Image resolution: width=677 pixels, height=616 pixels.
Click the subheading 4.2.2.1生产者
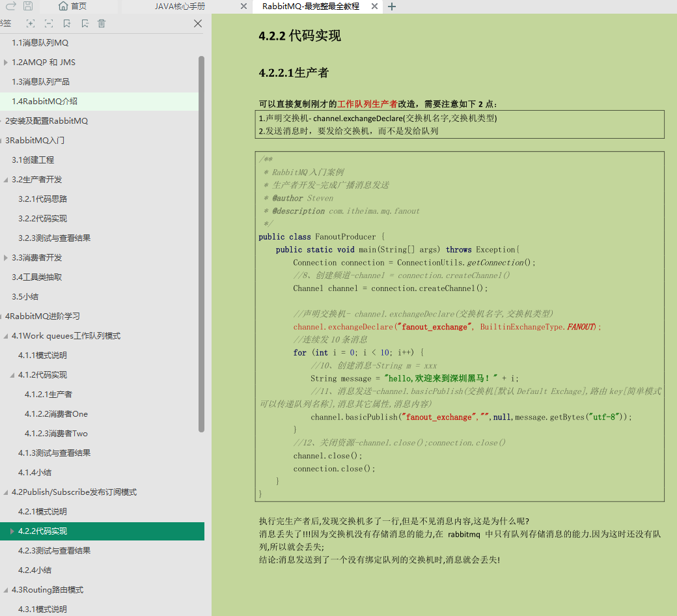click(x=294, y=72)
